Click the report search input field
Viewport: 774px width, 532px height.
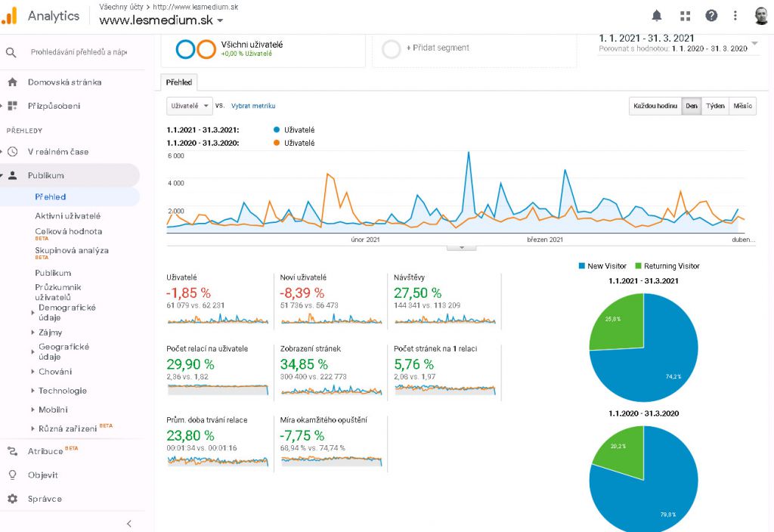click(79, 53)
